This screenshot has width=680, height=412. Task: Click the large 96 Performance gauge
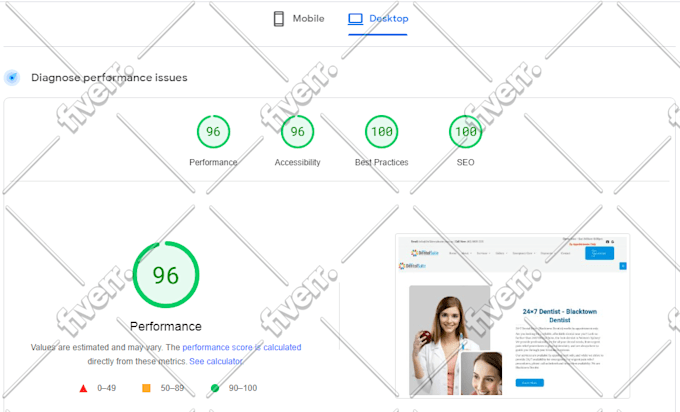tap(166, 275)
